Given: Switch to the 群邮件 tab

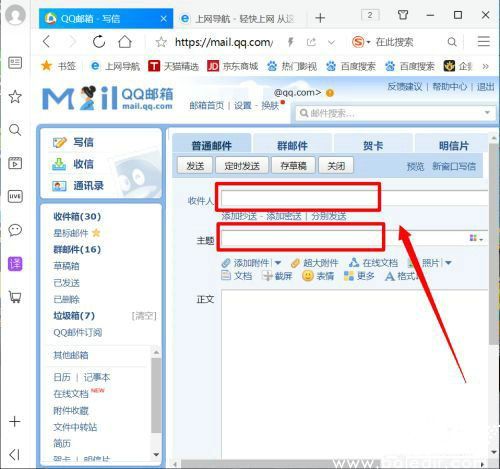Looking at the screenshot, I should [x=292, y=145].
